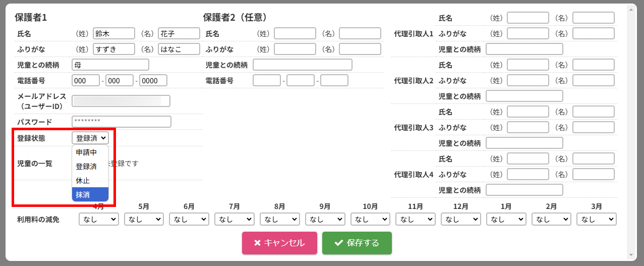The width and height of the screenshot is (644, 266).
Task: Expand the 4月 fee reduction dropdown
Action: [99, 220]
